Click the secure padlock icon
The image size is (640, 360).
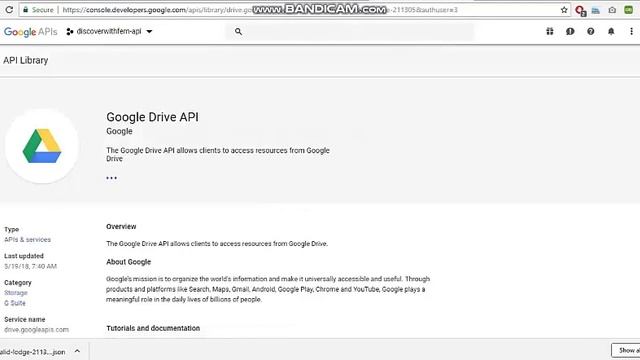(25, 9)
